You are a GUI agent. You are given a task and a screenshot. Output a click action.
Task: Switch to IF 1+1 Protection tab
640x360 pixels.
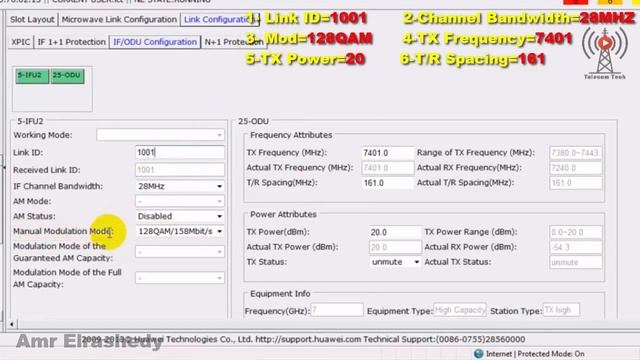point(71,42)
